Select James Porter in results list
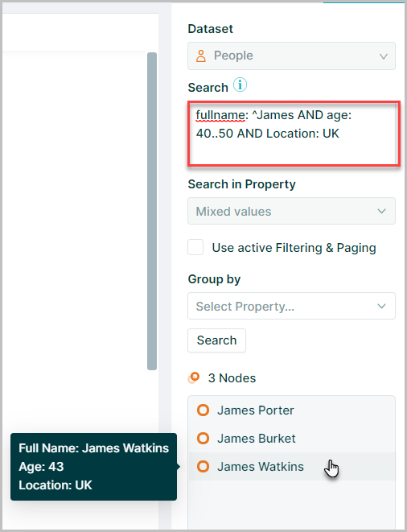Viewport: 407px width, 532px height. 292,410
